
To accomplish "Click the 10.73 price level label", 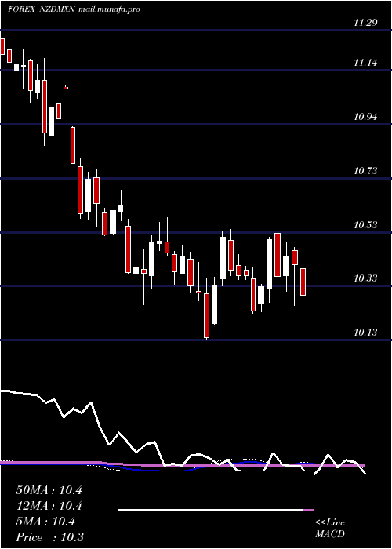I will tap(365, 171).
